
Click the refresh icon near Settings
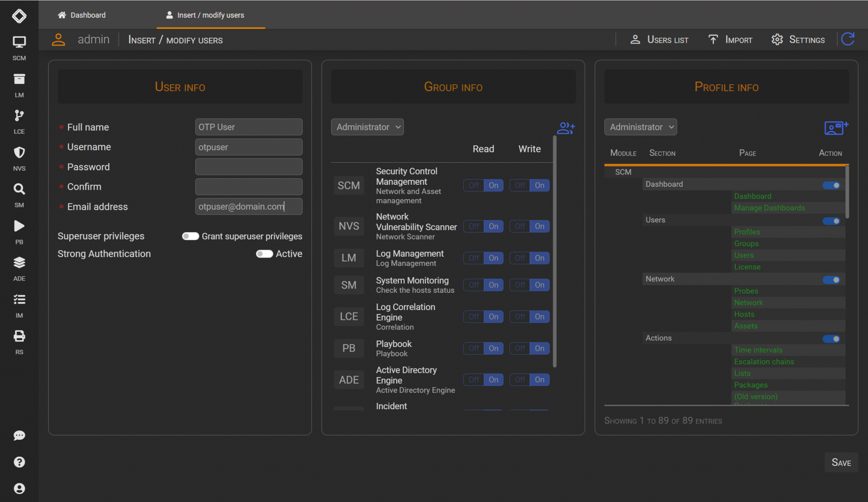point(847,39)
